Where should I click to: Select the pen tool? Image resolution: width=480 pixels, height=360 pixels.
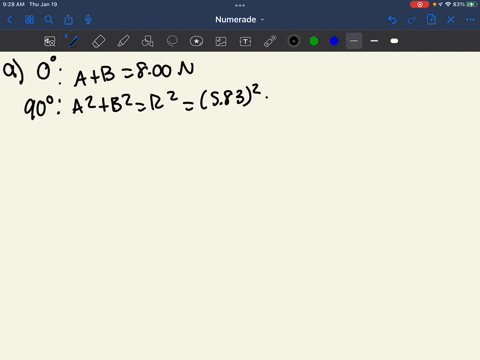(74, 41)
